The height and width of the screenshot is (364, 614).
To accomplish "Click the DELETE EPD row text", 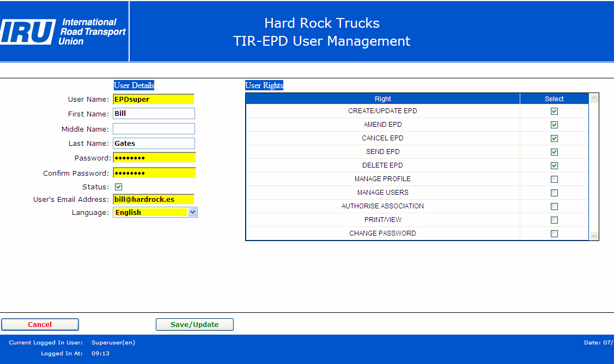I will (x=382, y=165).
